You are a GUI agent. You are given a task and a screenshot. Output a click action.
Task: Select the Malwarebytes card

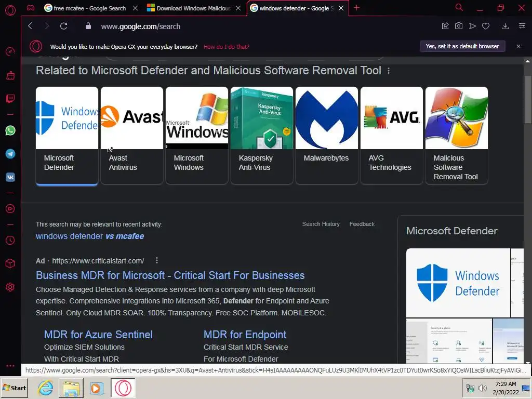tap(327, 136)
